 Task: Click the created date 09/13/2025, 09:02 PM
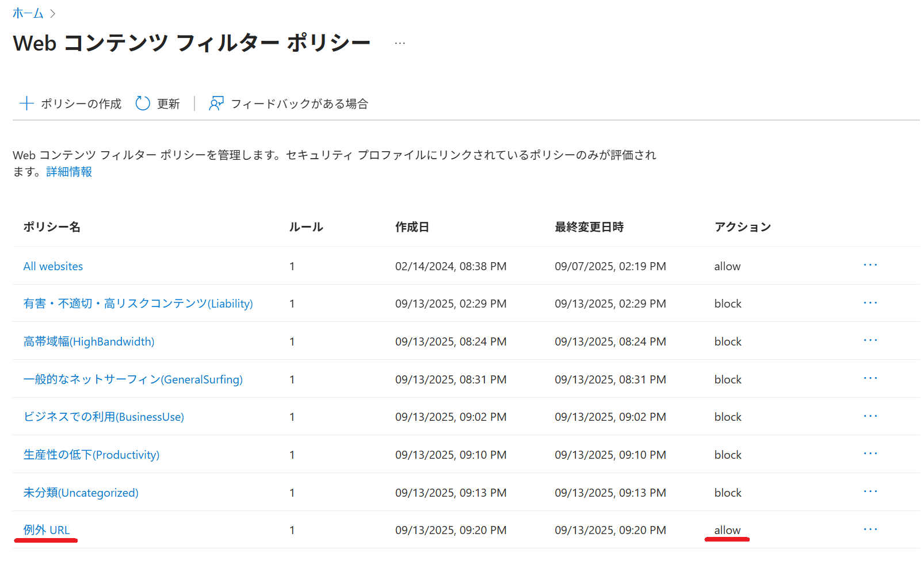(x=451, y=417)
